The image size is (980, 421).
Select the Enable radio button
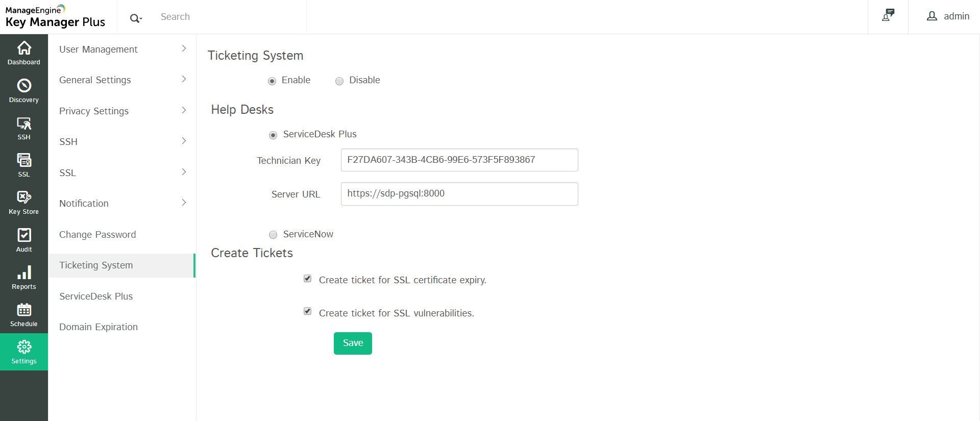pos(272,81)
